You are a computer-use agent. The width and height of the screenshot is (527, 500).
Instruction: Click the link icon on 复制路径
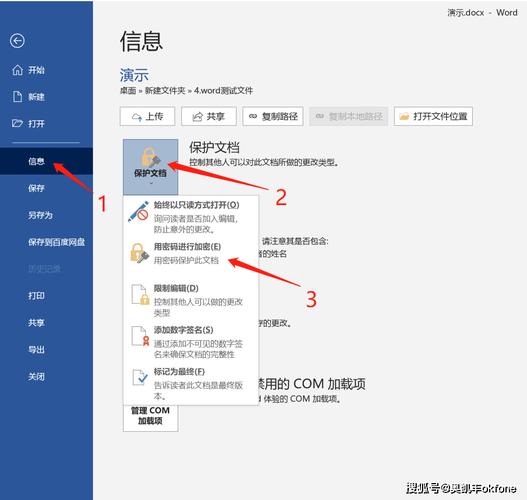click(x=253, y=116)
